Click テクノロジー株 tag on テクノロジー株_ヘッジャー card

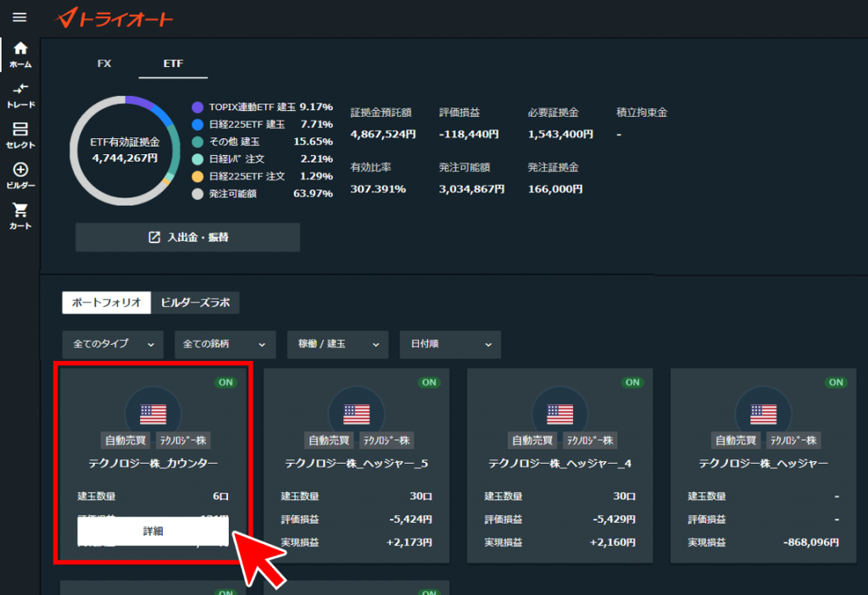tap(793, 441)
